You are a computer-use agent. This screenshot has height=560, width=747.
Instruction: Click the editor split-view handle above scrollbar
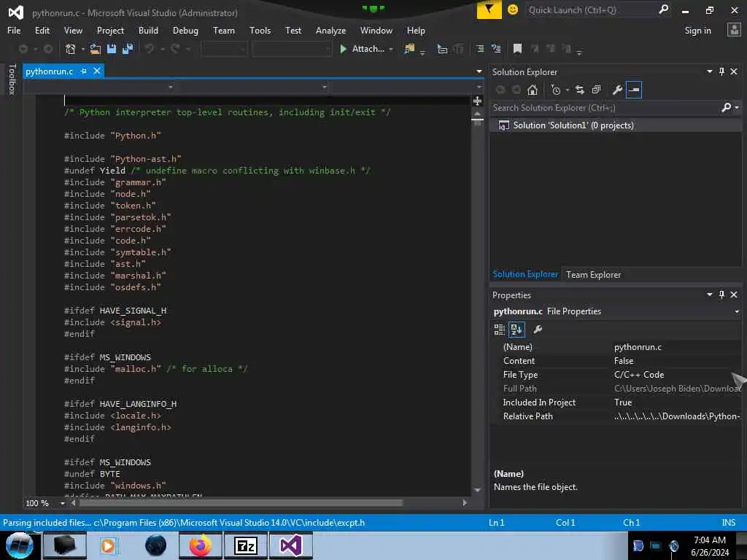click(x=477, y=101)
